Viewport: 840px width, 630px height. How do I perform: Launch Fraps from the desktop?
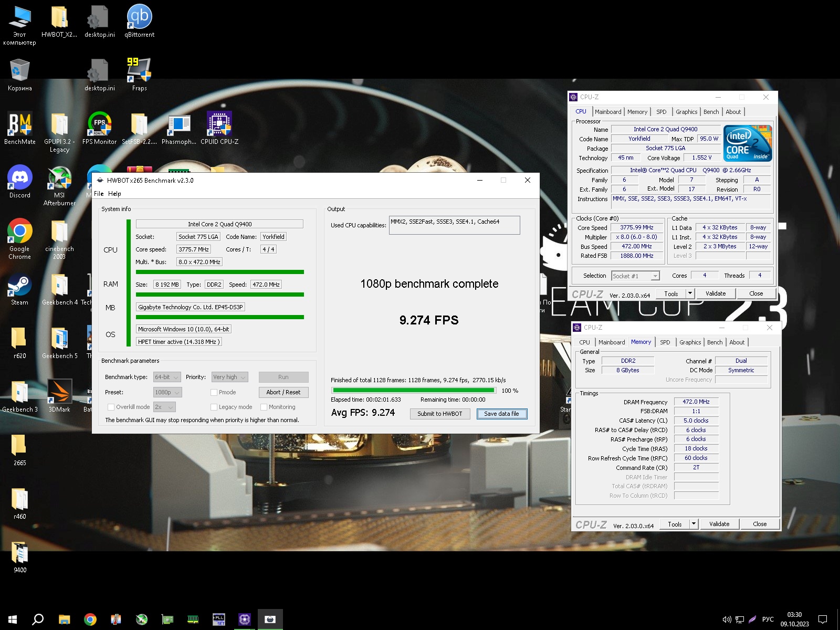pos(139,75)
